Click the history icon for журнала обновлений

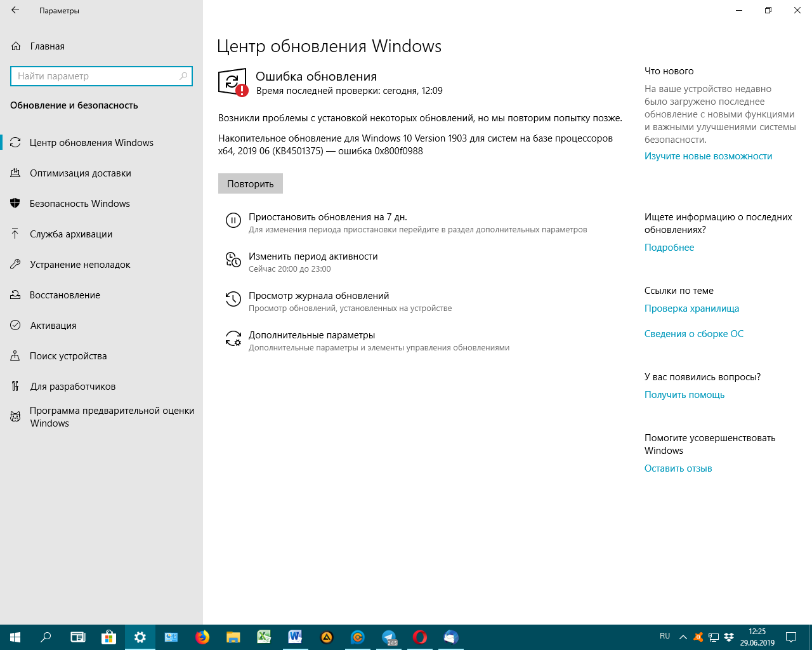233,299
